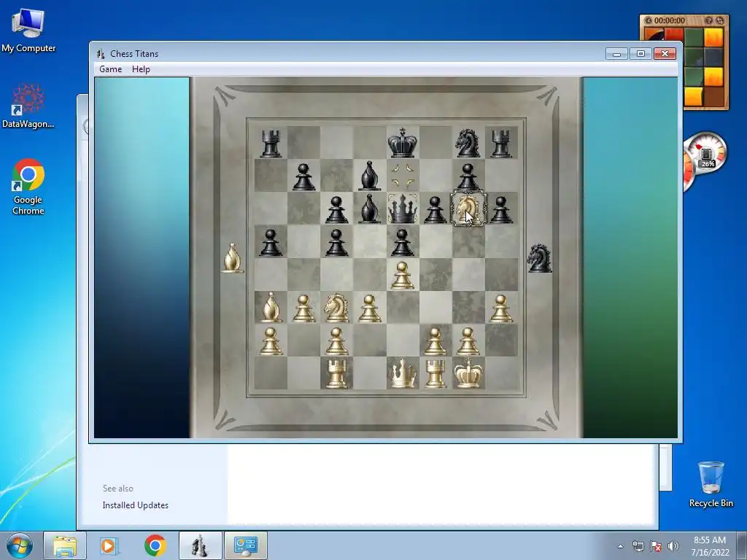
Task: Select the white queen on e1
Action: point(403,374)
